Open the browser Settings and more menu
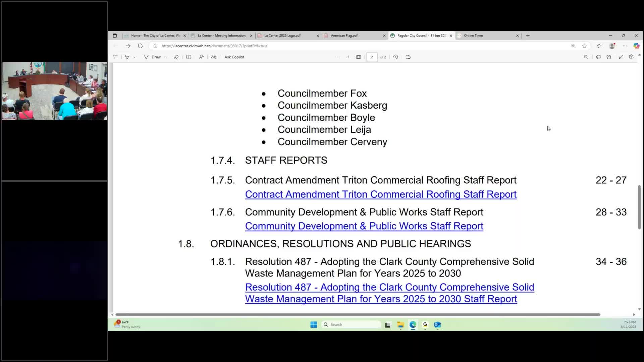 pyautogui.click(x=625, y=46)
